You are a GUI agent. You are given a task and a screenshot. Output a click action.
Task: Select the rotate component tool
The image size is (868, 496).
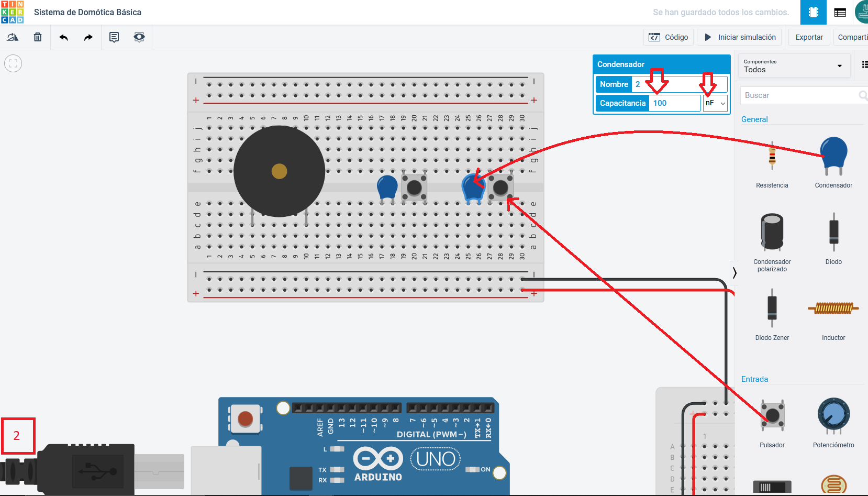click(13, 37)
